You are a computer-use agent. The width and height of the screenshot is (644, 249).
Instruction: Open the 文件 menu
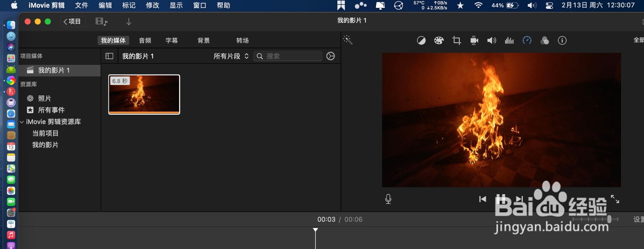81,5
